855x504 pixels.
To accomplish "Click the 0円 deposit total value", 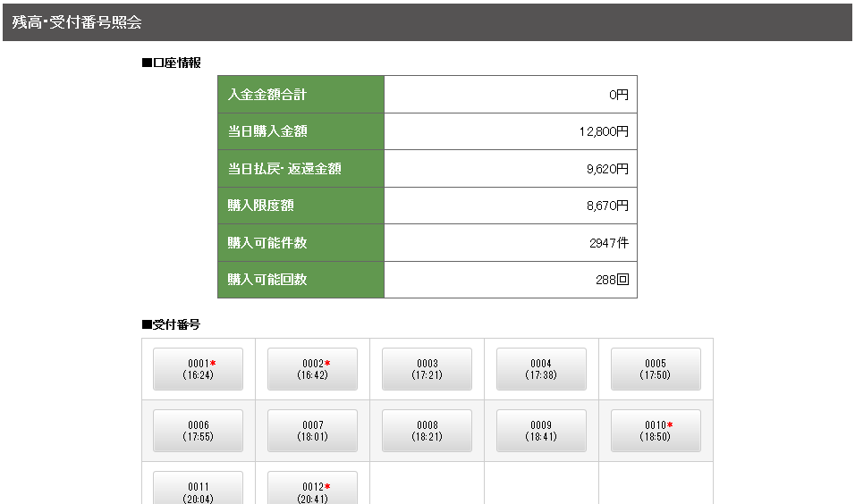I will tap(619, 95).
